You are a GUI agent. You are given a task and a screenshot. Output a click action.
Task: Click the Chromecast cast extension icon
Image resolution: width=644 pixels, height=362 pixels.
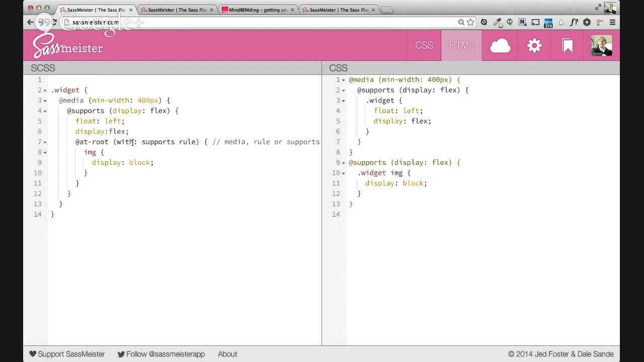pos(535,22)
